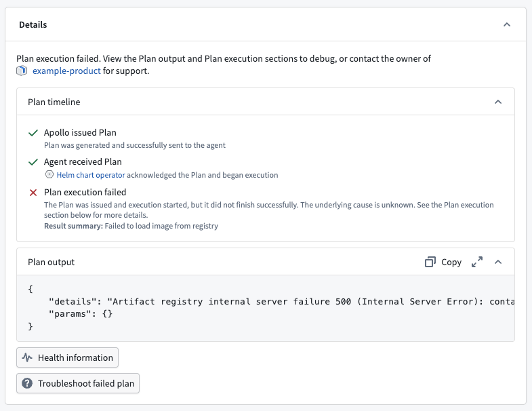Image resolution: width=532 pixels, height=411 pixels.
Task: Open the example-product link
Action: tap(66, 71)
